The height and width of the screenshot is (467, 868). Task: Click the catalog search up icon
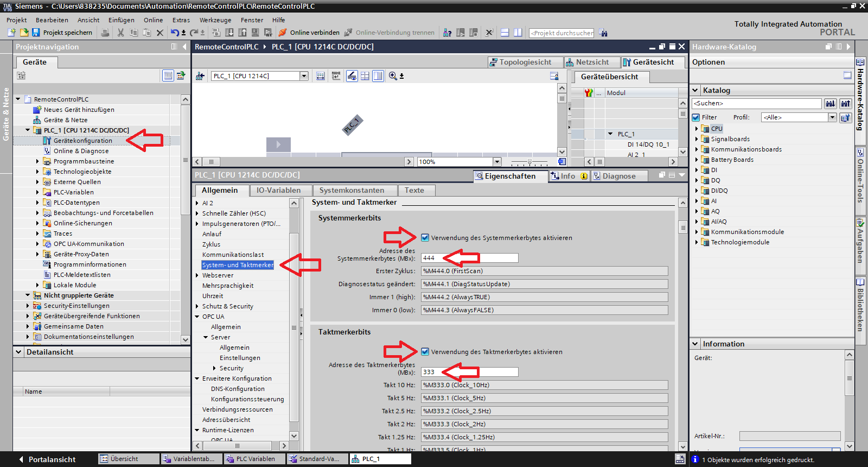click(x=845, y=103)
